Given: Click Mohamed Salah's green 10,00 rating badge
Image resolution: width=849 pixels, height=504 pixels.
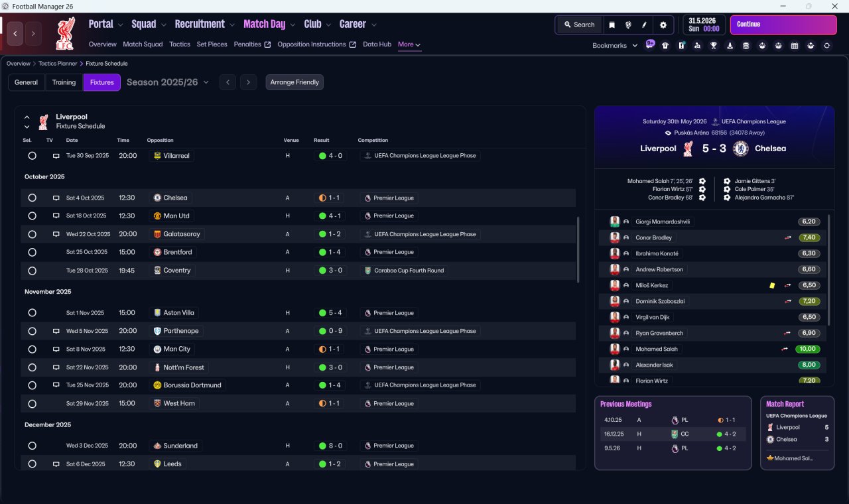Looking at the screenshot, I should click(x=809, y=349).
